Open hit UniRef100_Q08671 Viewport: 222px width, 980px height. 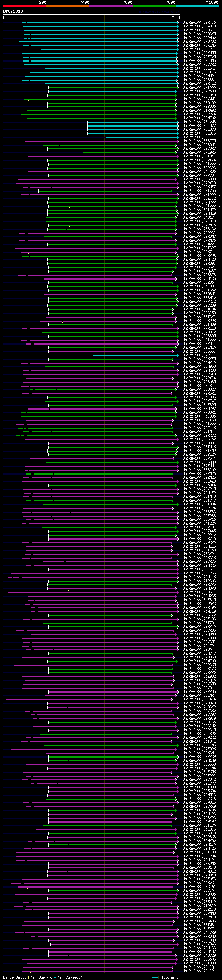pos(199,30)
